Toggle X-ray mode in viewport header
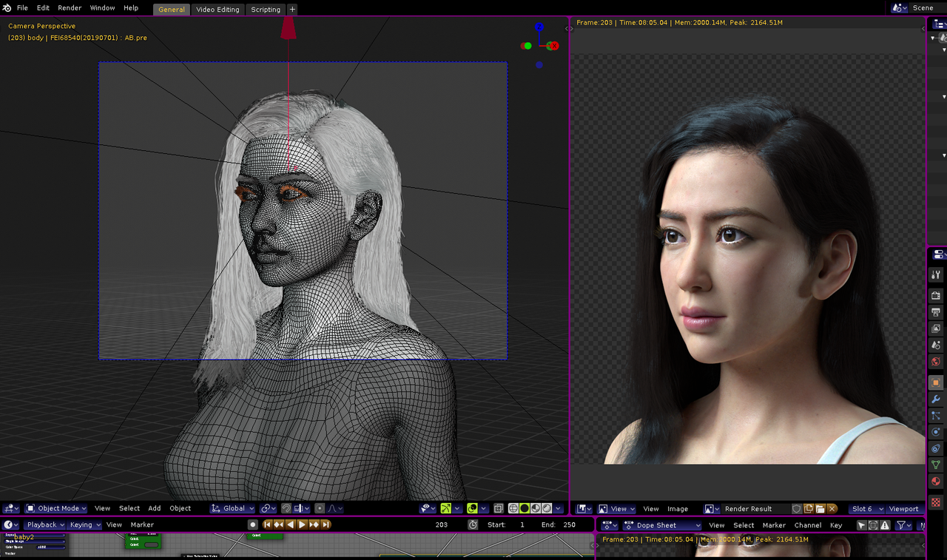947x560 pixels. [499, 508]
